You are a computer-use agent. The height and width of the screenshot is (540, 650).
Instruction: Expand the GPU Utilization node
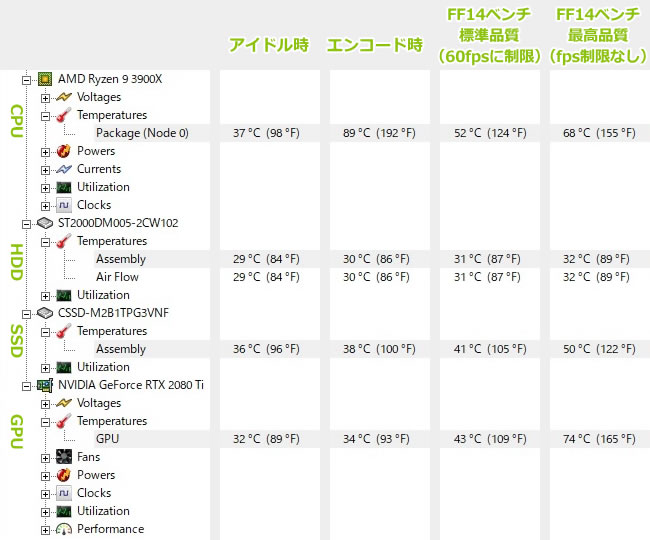coord(45,512)
